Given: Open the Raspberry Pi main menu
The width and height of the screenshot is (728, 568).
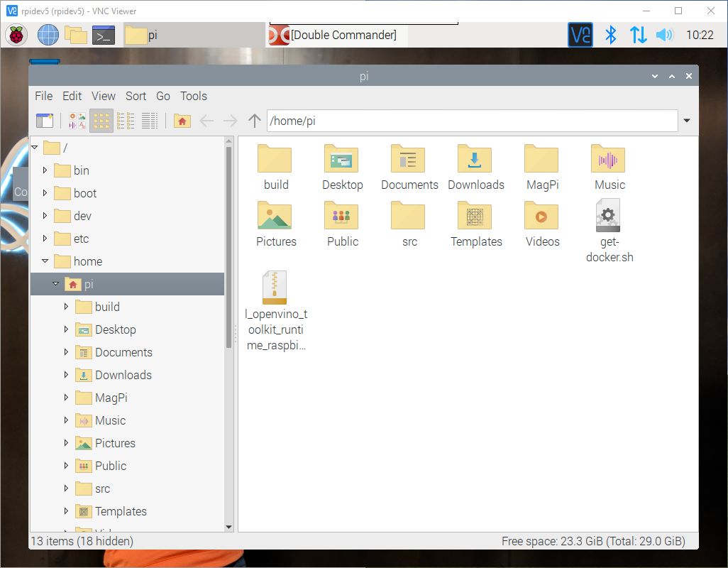Looking at the screenshot, I should click(x=17, y=35).
